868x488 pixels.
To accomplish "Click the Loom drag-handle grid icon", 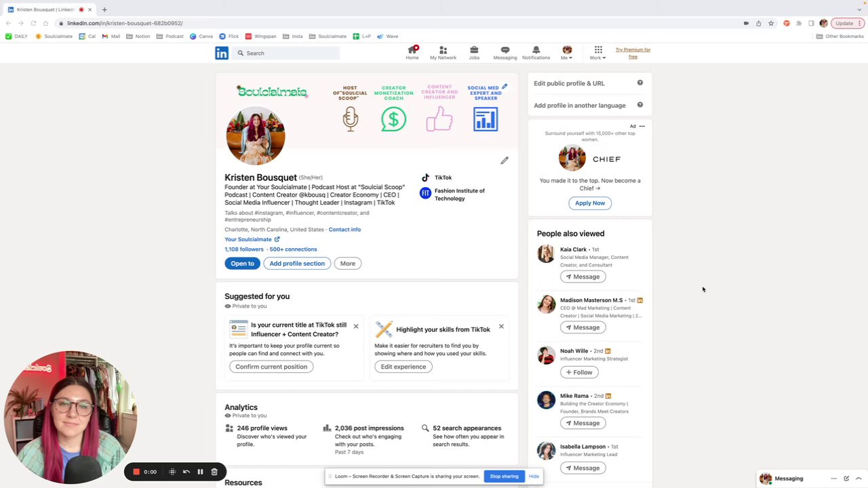I will [172, 472].
